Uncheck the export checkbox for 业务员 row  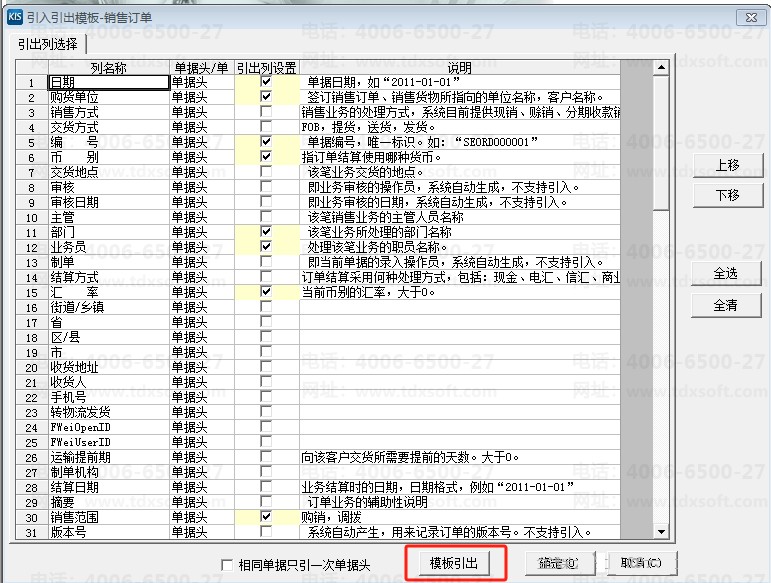[x=266, y=247]
